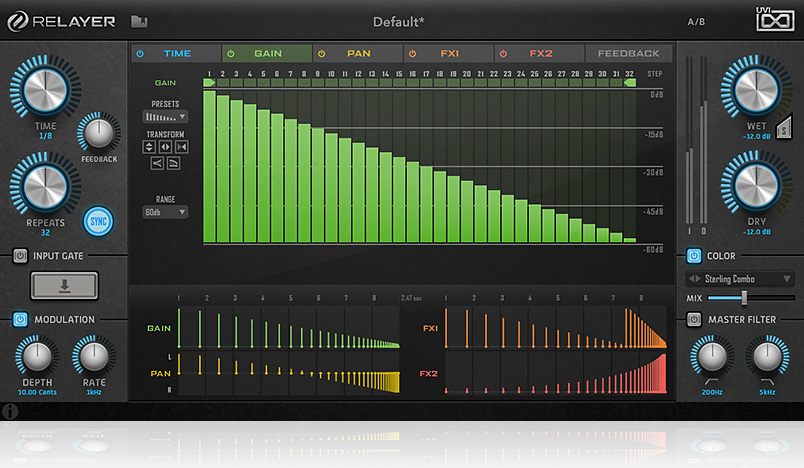Click the low-pass filter shape icon
The width and height of the screenshot is (804, 468).
point(767,381)
